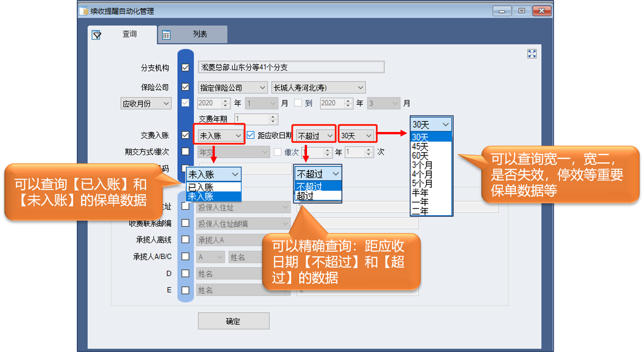
Task: Click the 确定 button
Action: pyautogui.click(x=233, y=321)
